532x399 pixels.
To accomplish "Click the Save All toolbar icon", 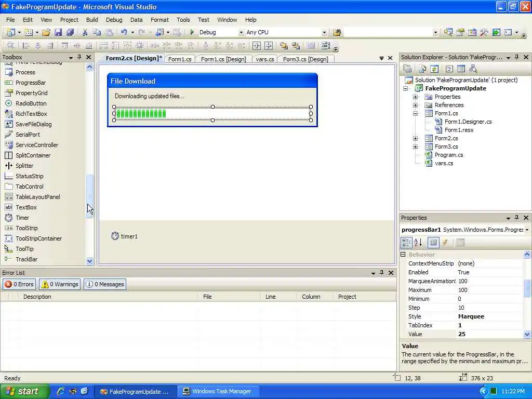I will [70, 32].
